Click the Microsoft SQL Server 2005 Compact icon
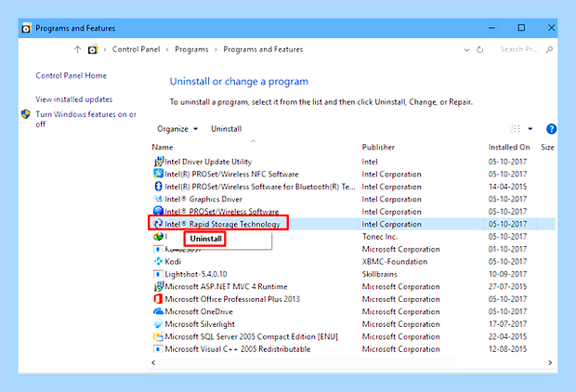Screen dimensions: 576x392 click(158, 336)
